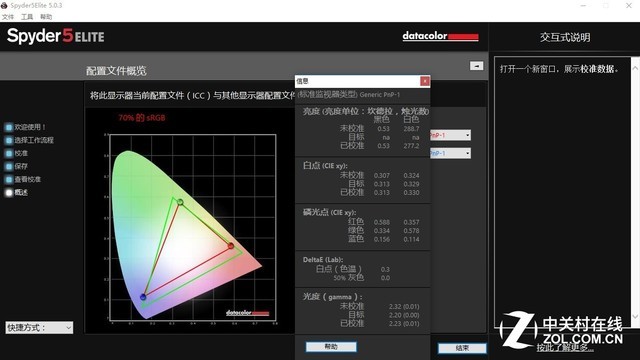Image resolution: width=640 pixels, height=360 pixels.
Task: Select the 校准 step indicator
Action: point(9,153)
